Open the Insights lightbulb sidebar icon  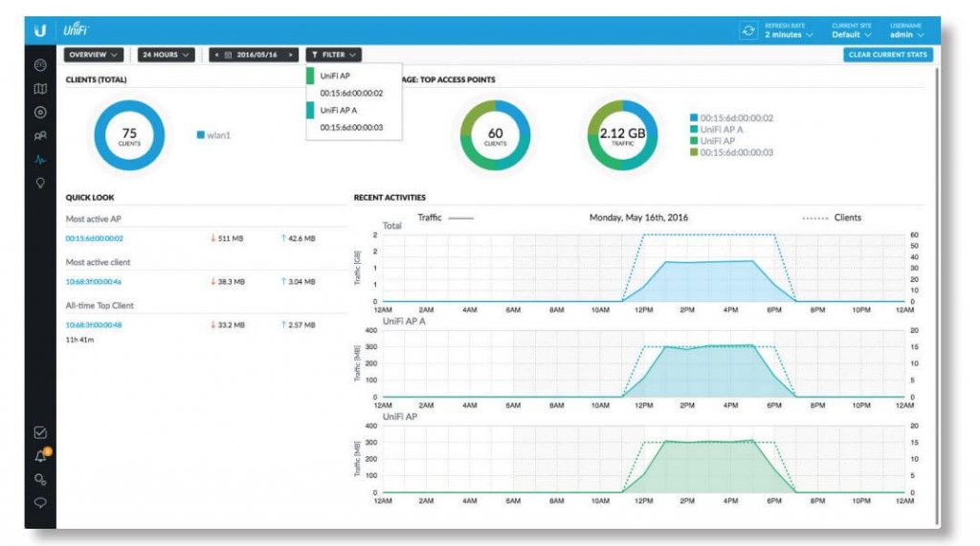pos(40,183)
